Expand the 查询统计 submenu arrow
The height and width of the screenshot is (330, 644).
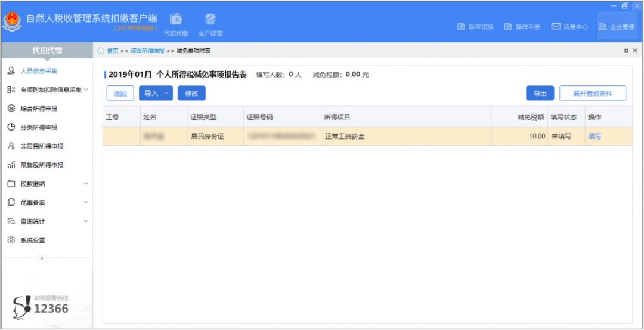pos(86,221)
